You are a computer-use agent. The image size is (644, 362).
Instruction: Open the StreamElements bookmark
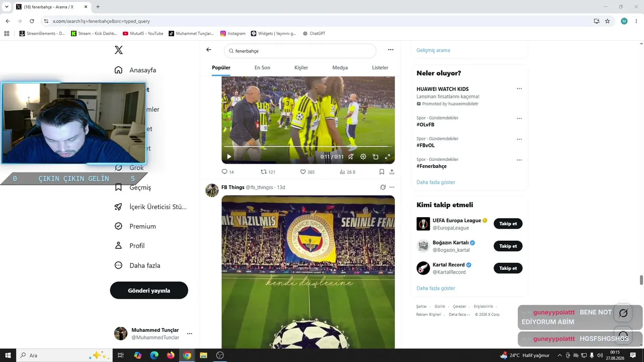(x=42, y=34)
